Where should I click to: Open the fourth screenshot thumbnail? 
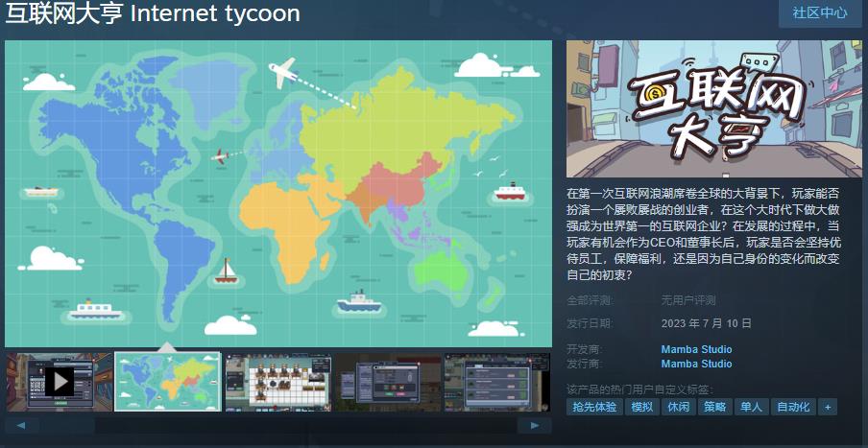click(x=388, y=382)
